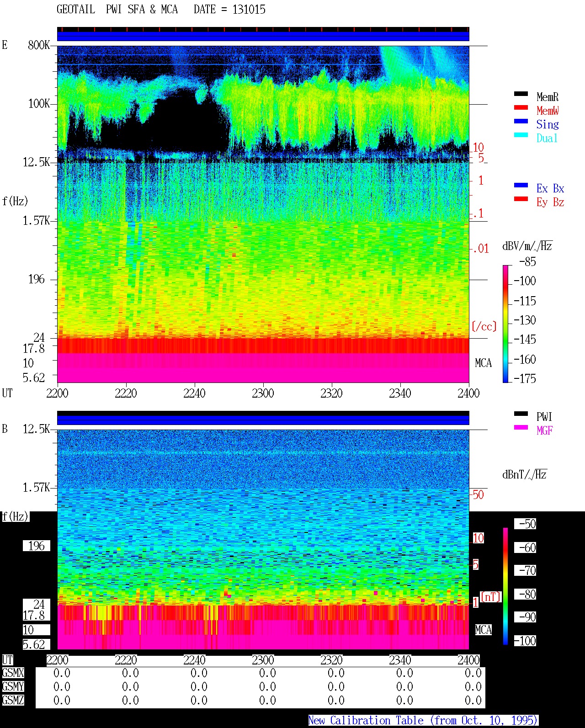Viewport: 585px width, 728px height.
Task: Click the GSMZ value under 2400
Action: coord(473,700)
